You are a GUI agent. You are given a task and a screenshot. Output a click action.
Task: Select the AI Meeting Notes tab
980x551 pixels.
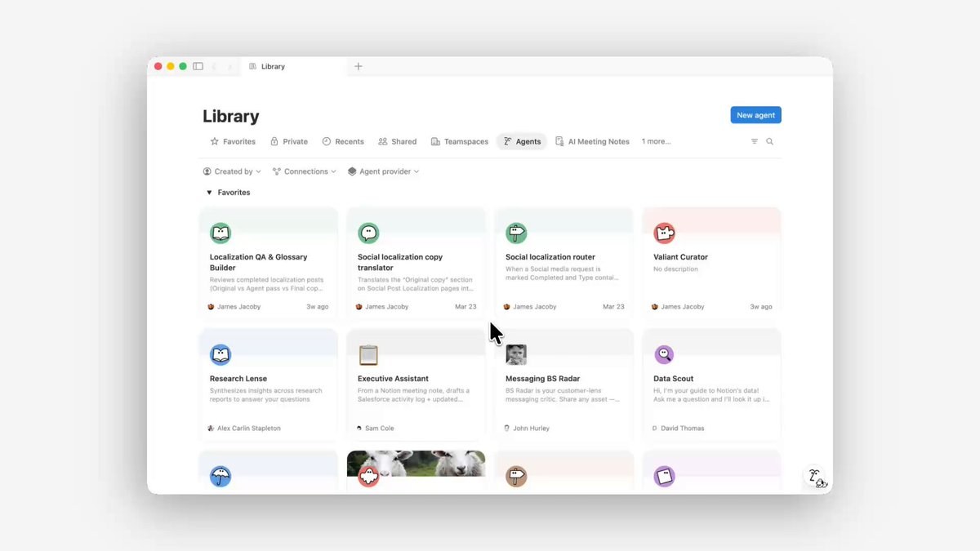pyautogui.click(x=592, y=141)
